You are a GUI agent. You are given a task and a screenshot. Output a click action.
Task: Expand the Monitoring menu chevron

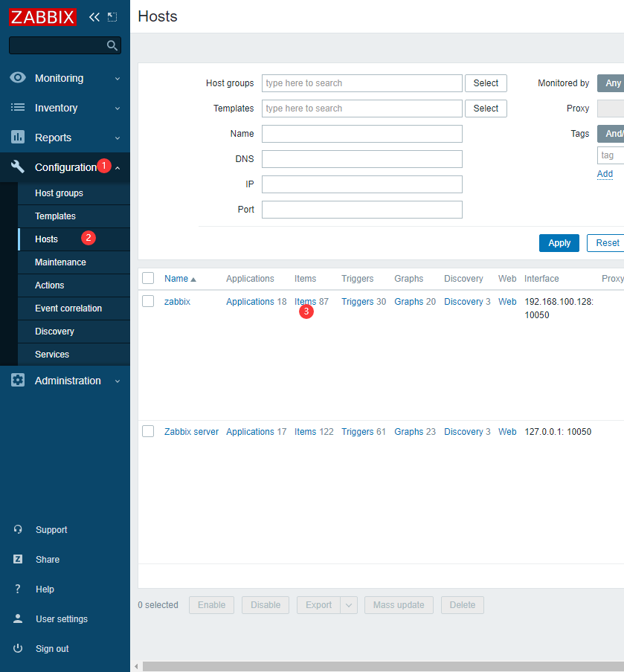click(118, 79)
